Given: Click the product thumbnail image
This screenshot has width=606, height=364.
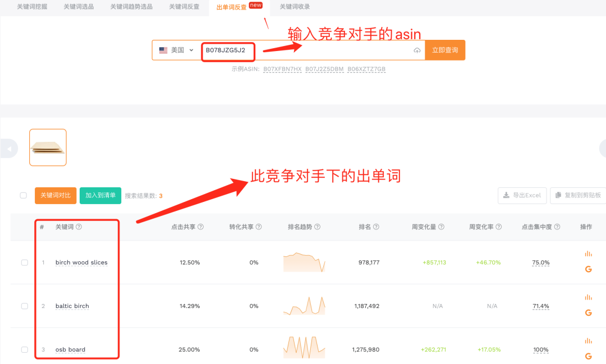Looking at the screenshot, I should coord(48,147).
